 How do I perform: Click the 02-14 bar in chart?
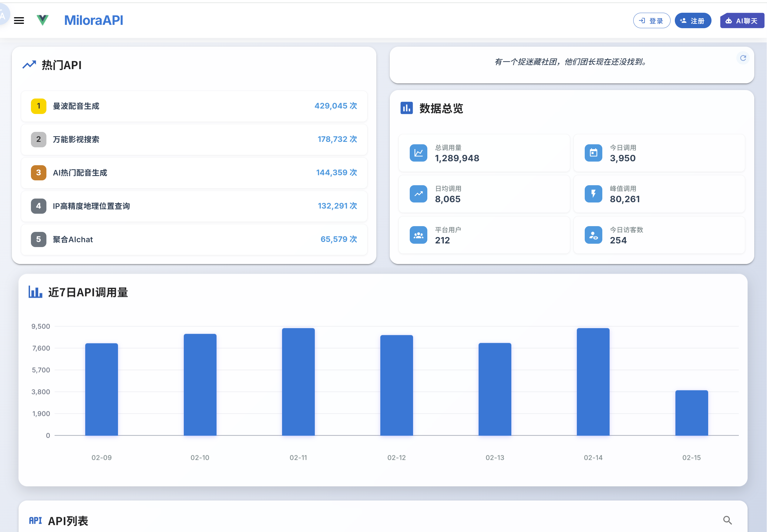[593, 382]
